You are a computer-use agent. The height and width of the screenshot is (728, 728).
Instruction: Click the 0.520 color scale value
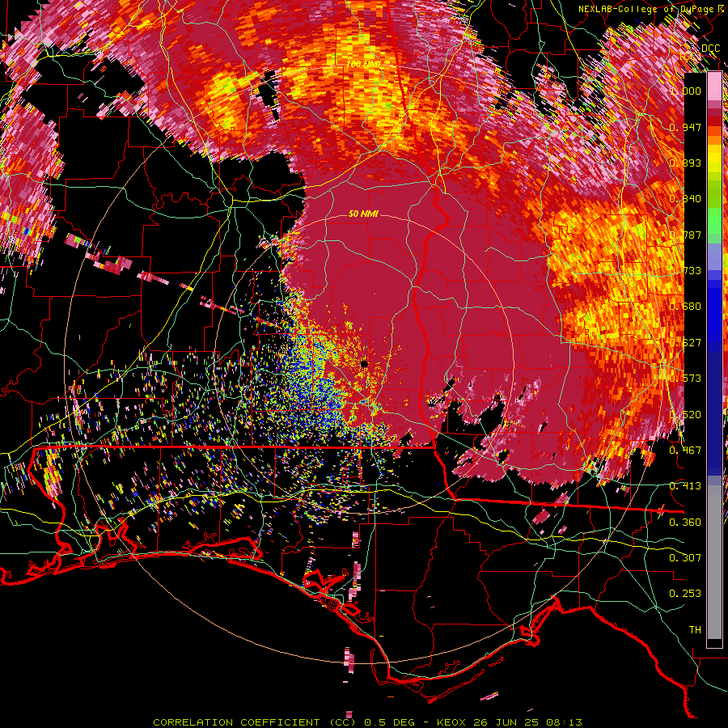[685, 415]
